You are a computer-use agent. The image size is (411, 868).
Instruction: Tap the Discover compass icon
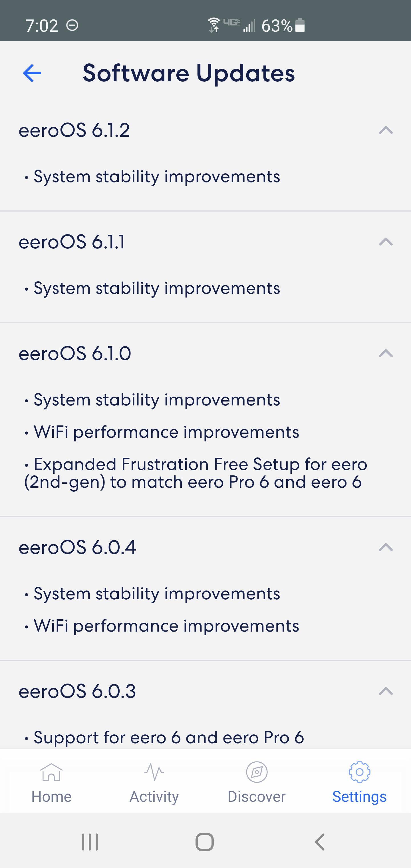pos(257,771)
